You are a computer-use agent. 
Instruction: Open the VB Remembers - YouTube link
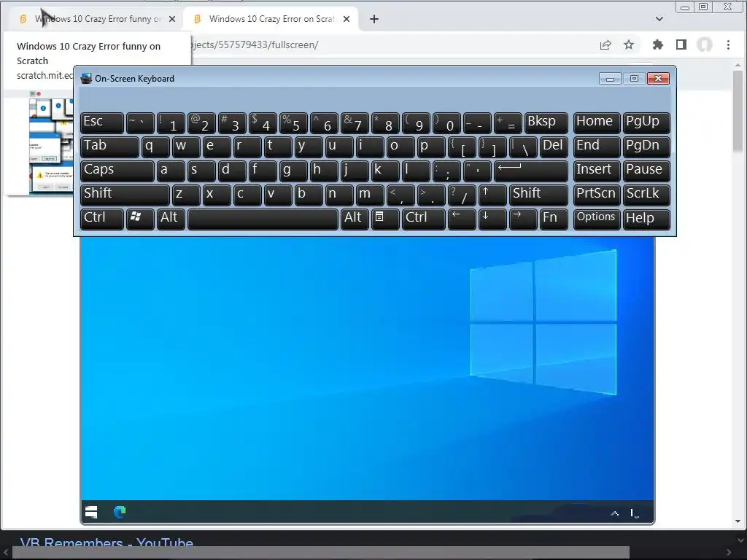107,542
